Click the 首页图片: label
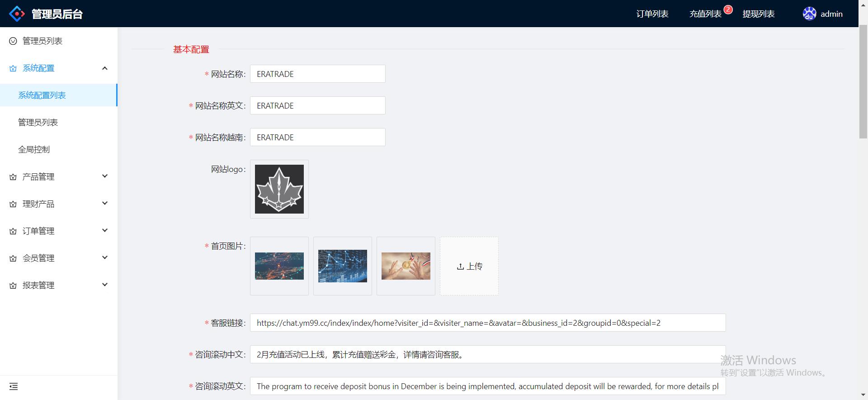The image size is (868, 400). [228, 246]
